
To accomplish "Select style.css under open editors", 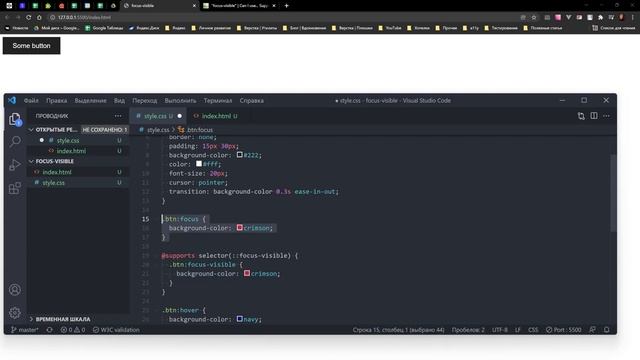I will tap(78, 140).
